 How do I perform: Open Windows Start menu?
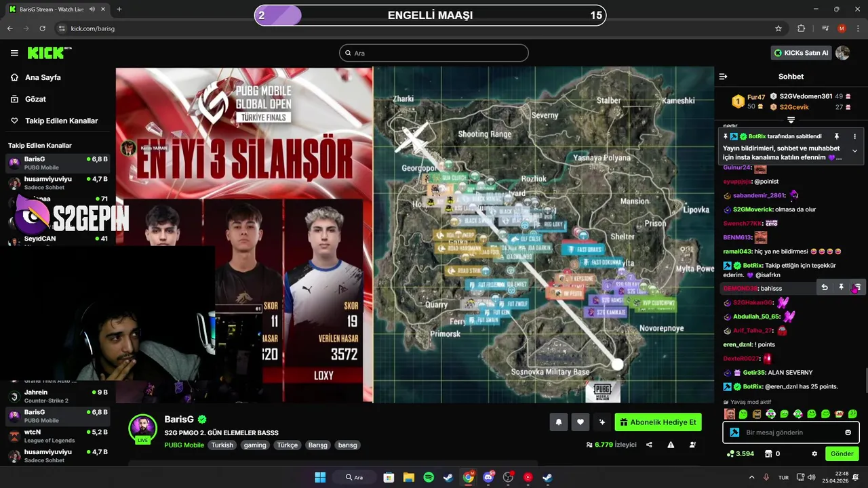pos(319,477)
